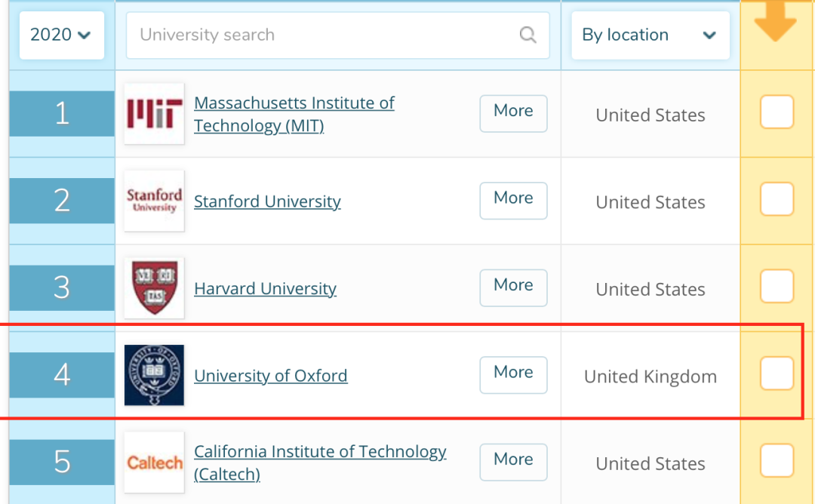The image size is (815, 504).
Task: Click the More button for University of Oxford
Action: (513, 374)
